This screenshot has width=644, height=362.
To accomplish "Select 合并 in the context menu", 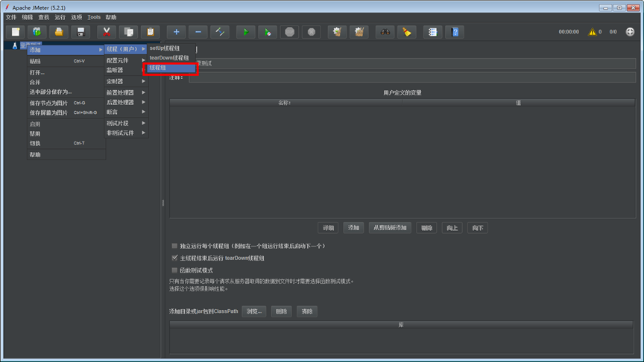I will click(66, 82).
